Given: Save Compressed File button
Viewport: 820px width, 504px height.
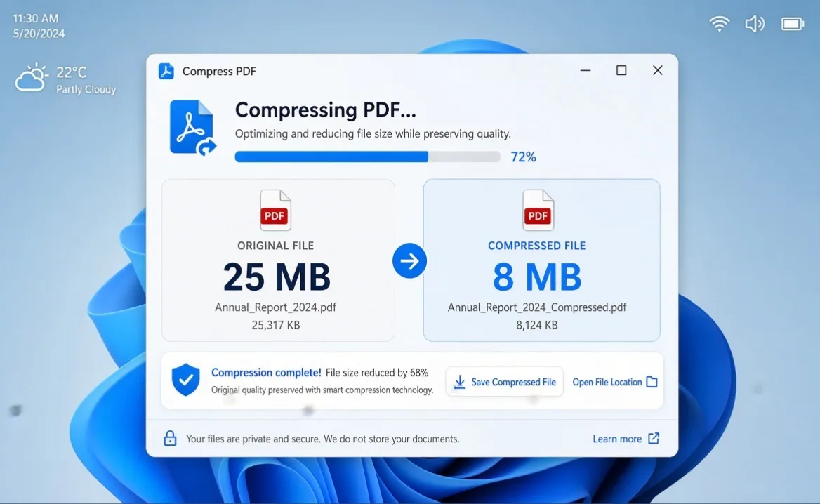Looking at the screenshot, I should click(x=505, y=382).
